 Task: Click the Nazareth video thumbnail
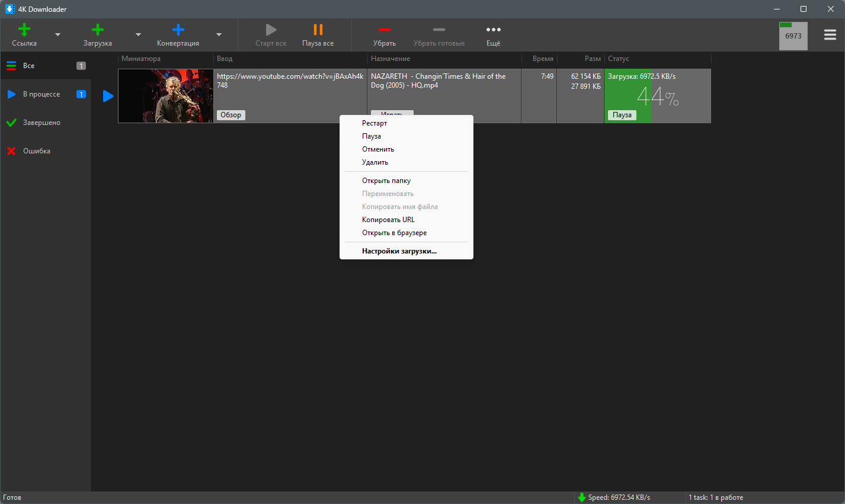(x=166, y=96)
